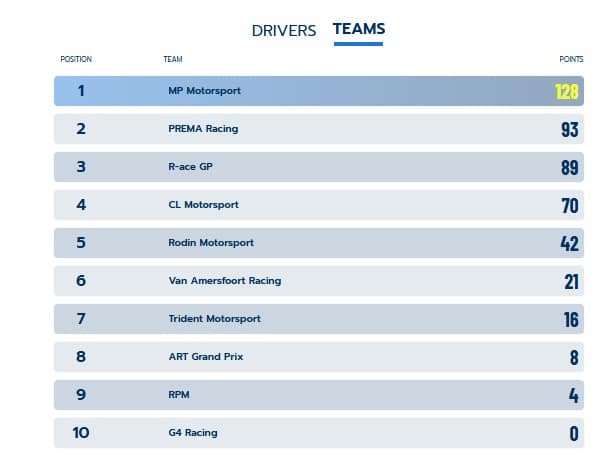Screen dimensions: 613x471
Task: Click position number 1 for MP Motorsport
Action: (81, 91)
